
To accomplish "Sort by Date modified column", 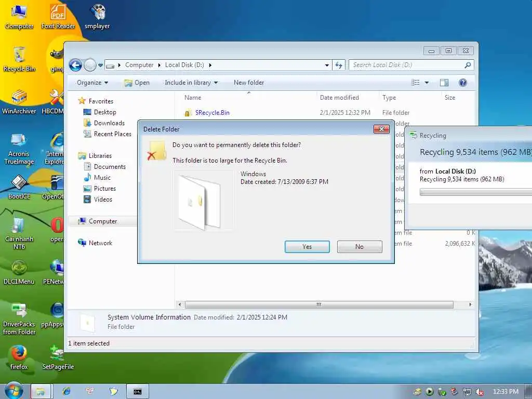I will (339, 97).
